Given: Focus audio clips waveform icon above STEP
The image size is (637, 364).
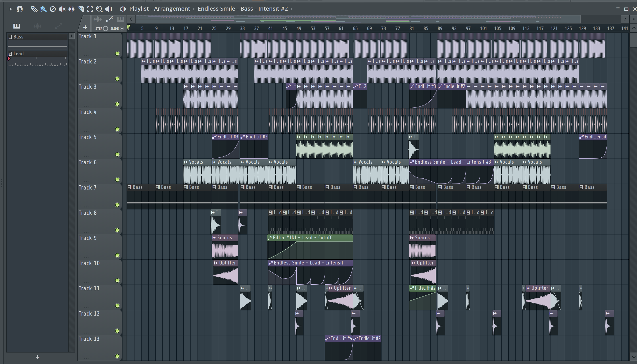Looking at the screenshot, I should [x=98, y=19].
